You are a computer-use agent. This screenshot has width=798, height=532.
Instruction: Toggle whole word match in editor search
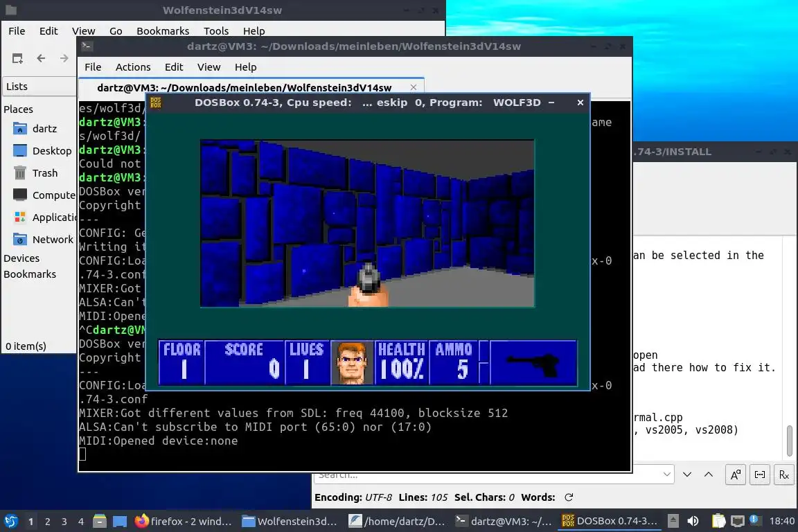pyautogui.click(x=760, y=475)
